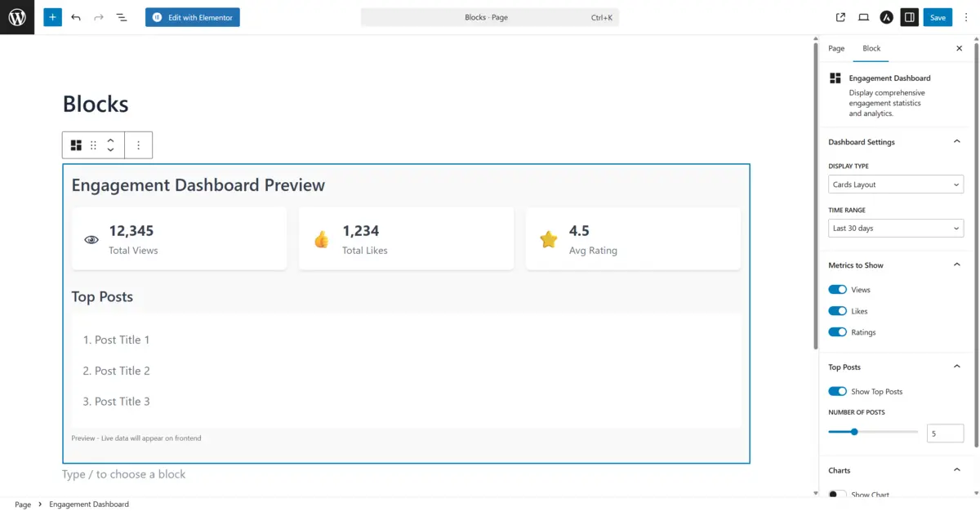Open the block inserter plus button
This screenshot has height=511, width=980.
(52, 17)
